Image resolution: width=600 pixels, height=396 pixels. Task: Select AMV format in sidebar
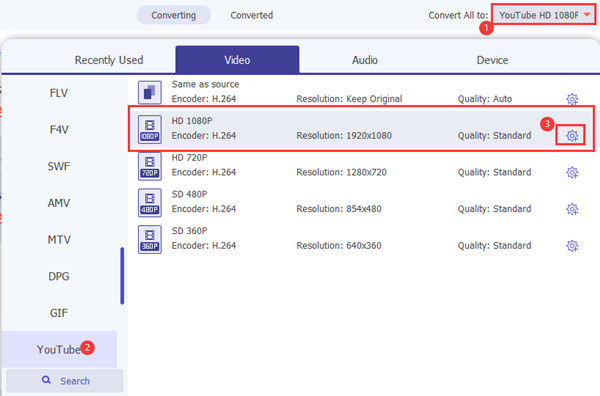59,203
